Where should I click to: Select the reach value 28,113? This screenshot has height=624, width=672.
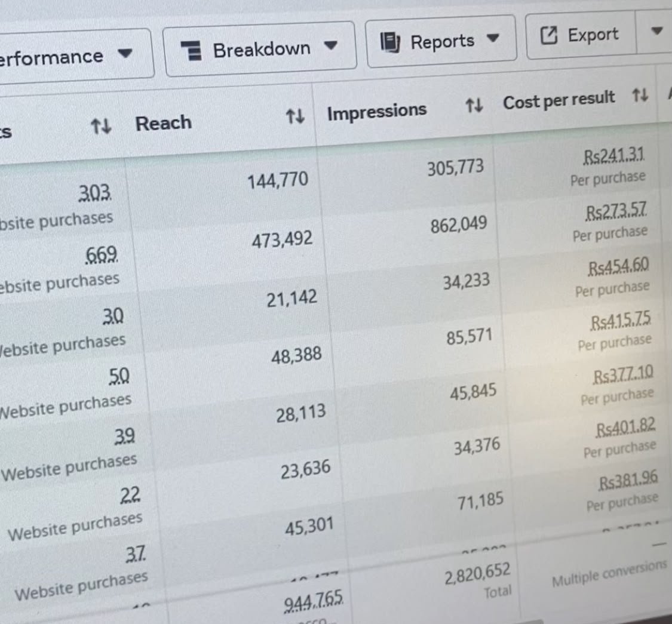tap(301, 413)
